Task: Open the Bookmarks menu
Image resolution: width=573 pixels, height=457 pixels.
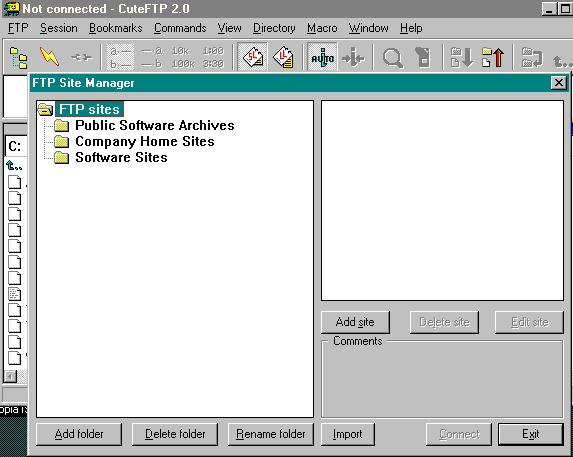Action: coord(115,28)
